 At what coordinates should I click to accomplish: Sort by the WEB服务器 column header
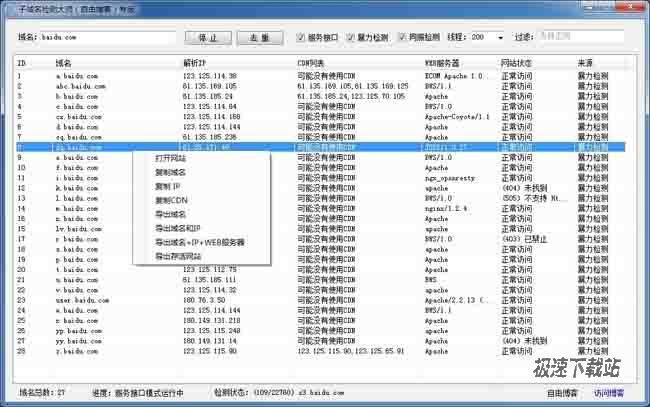442,63
